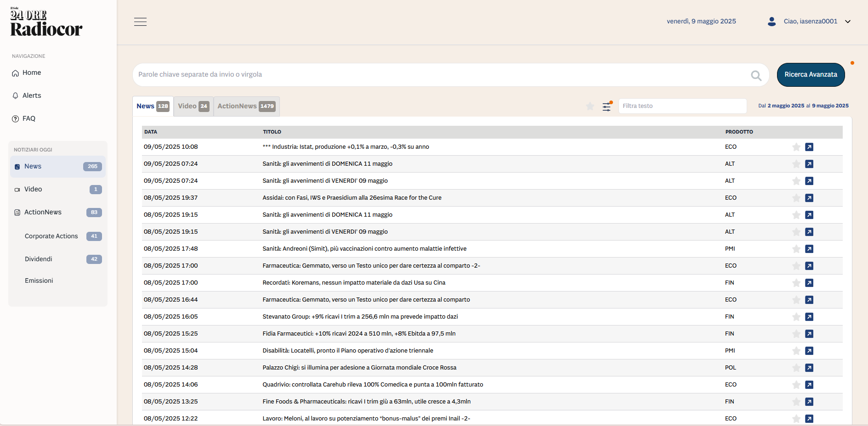Viewport: 868px width, 426px height.
Task: Open Stevanato Group news externally
Action: point(809,317)
